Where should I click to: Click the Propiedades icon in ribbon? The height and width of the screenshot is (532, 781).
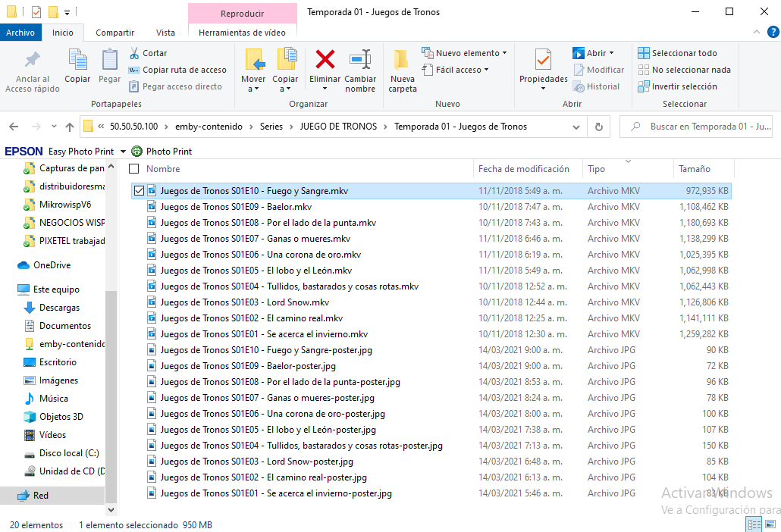pos(543,61)
